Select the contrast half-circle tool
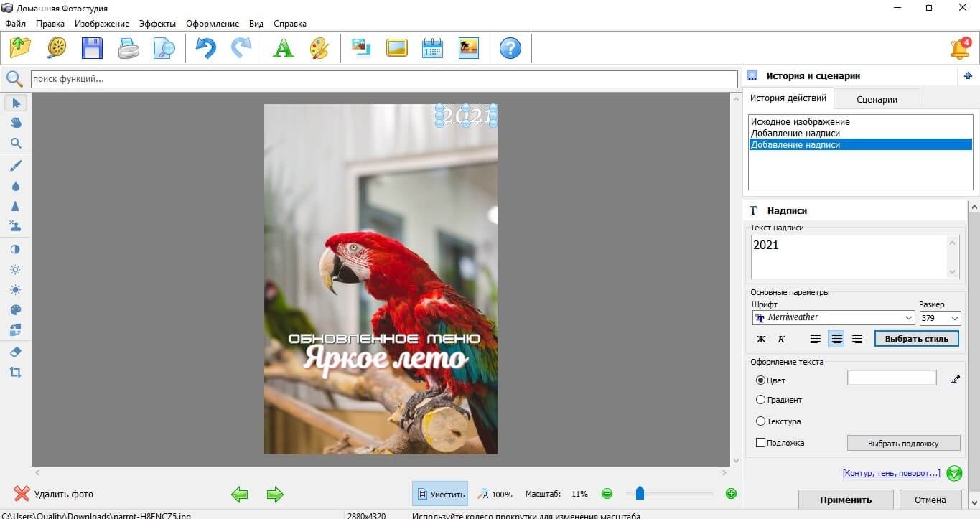This screenshot has height=519, width=980. 16,249
